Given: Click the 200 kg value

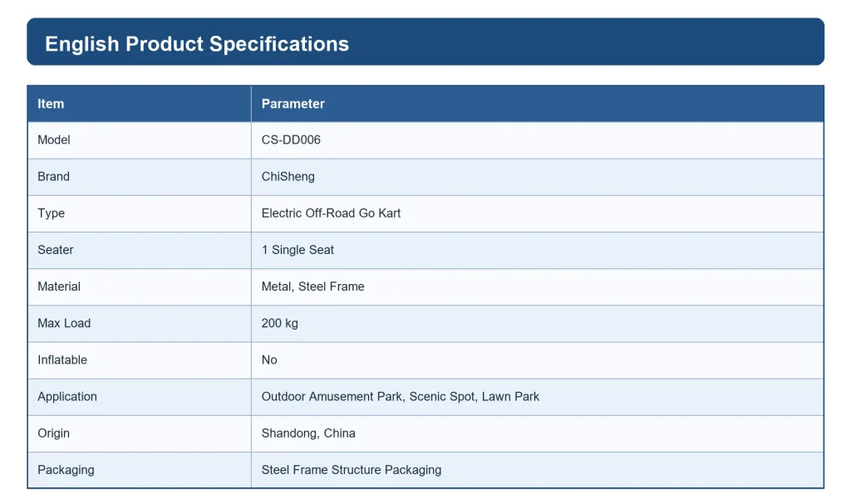Looking at the screenshot, I should click(x=279, y=323).
